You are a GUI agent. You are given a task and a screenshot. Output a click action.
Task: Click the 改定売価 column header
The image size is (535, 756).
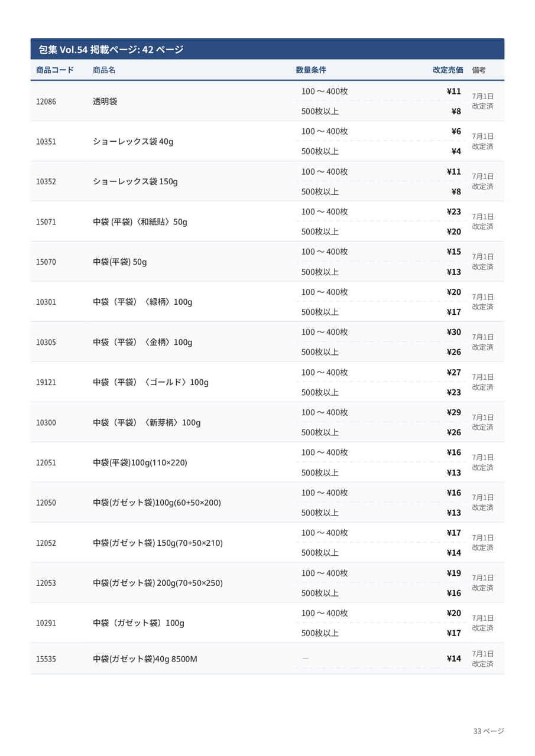448,70
